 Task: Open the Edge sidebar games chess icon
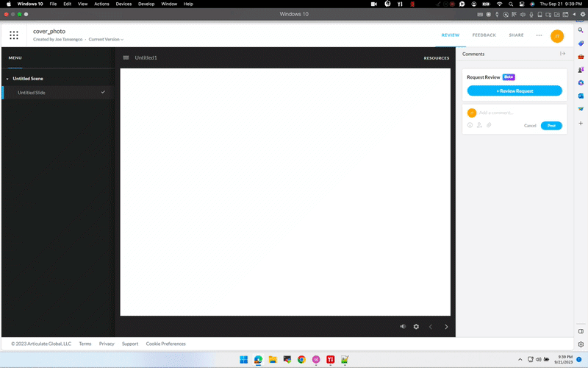click(581, 70)
